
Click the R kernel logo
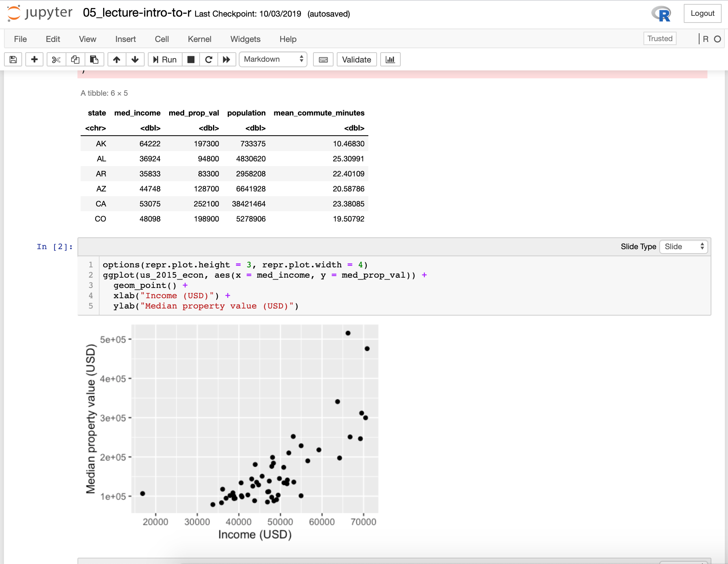point(660,13)
